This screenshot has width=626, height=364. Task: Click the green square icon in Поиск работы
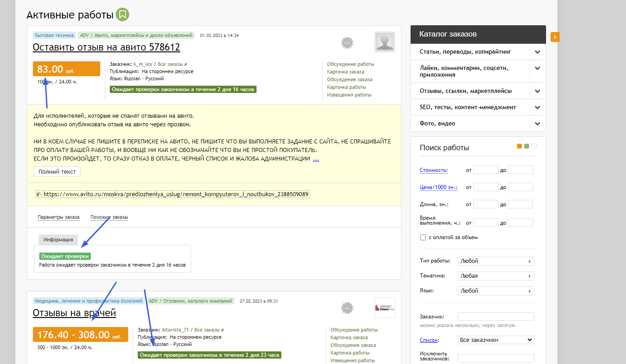click(527, 146)
